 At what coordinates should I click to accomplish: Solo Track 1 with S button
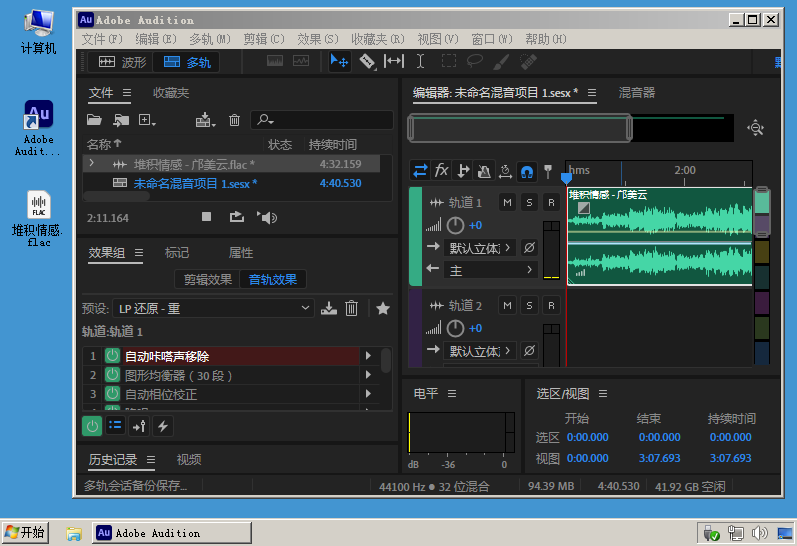[x=529, y=202]
